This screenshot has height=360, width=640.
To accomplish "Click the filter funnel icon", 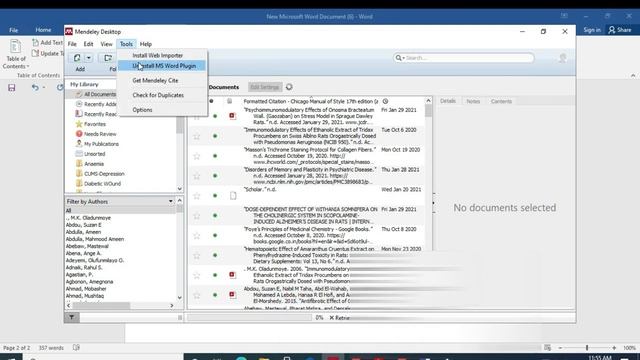I will pos(71,317).
